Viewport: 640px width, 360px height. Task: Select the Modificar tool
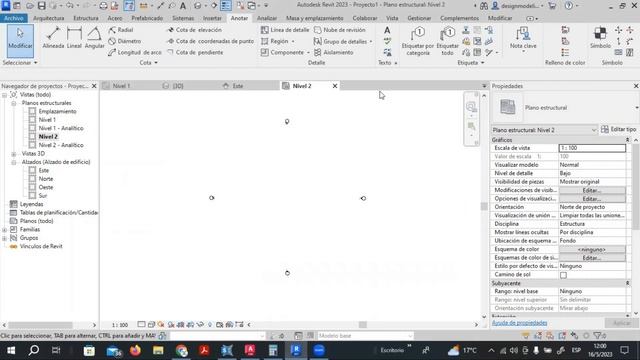click(x=20, y=40)
